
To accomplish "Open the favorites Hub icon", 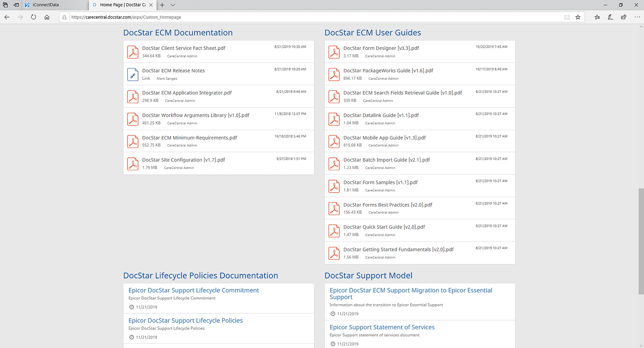I will (597, 17).
